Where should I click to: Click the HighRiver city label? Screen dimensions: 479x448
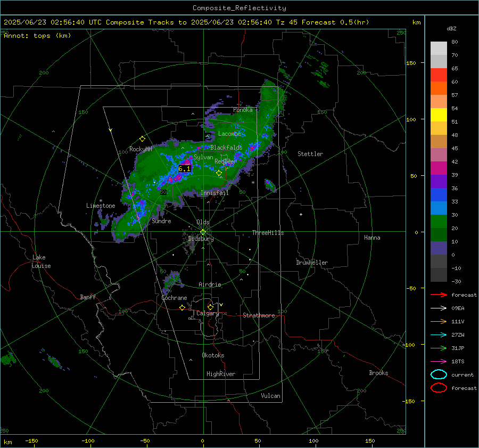(221, 374)
